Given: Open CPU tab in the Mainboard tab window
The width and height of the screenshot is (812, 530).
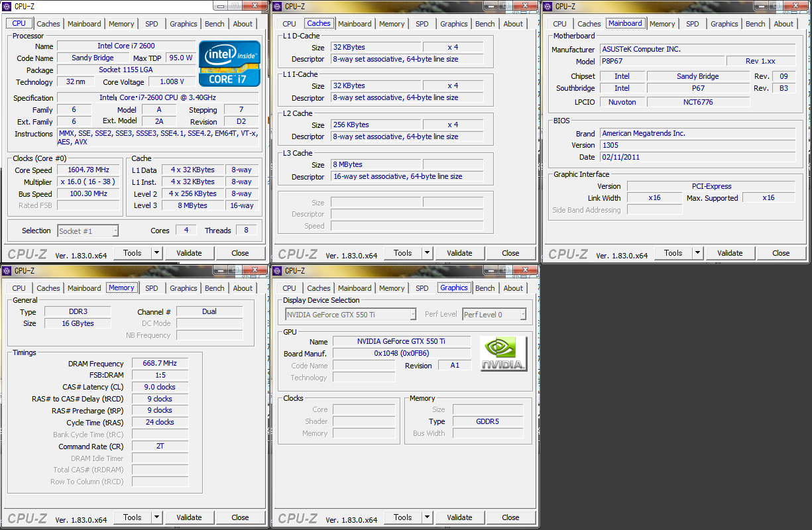Looking at the screenshot, I should point(560,24).
